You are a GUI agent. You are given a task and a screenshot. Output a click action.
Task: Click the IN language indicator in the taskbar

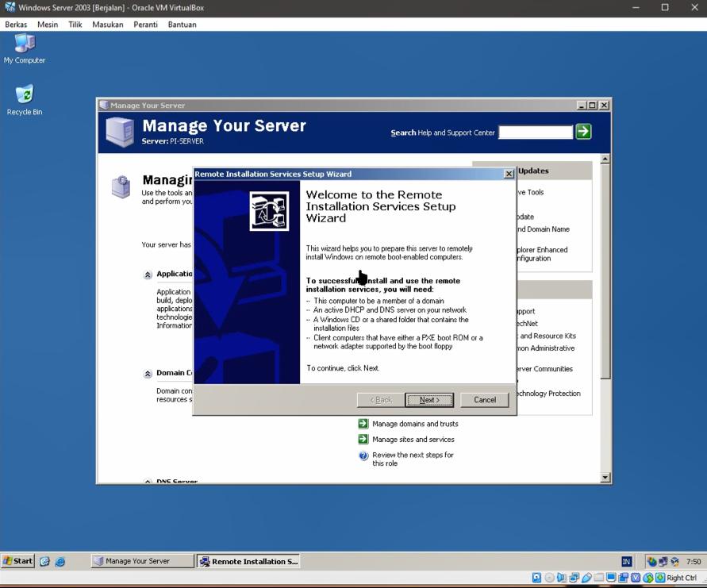point(627,561)
